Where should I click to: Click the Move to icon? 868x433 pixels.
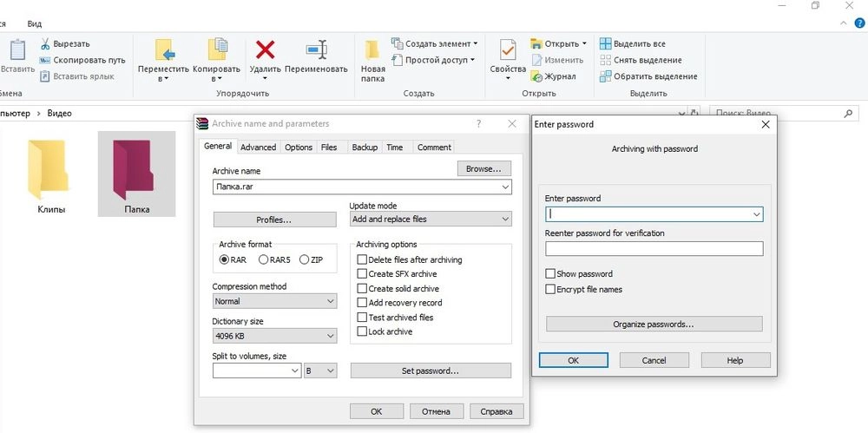click(x=163, y=50)
